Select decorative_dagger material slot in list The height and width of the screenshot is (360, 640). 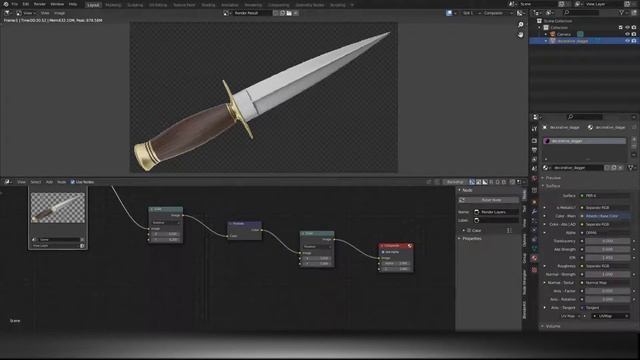584,141
